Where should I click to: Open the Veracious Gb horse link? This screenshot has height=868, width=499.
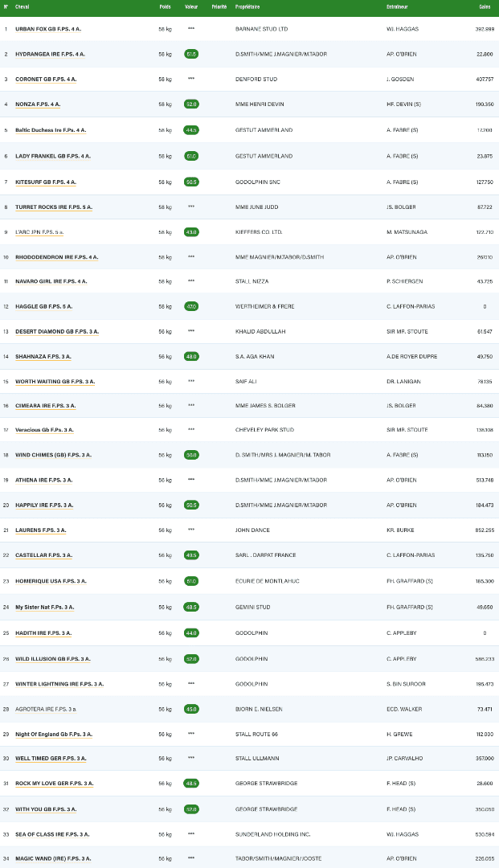[44, 429]
